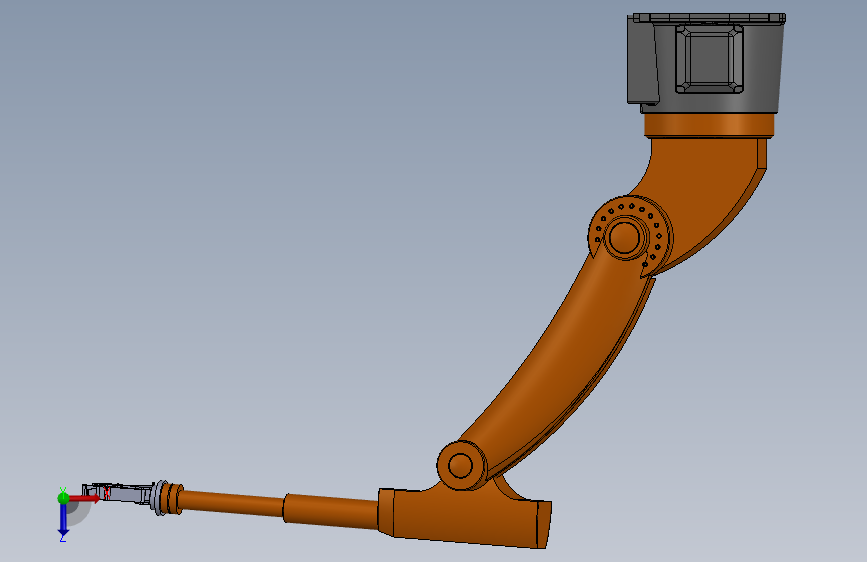
Task: Select the long curved orange arm link
Action: click(558, 365)
